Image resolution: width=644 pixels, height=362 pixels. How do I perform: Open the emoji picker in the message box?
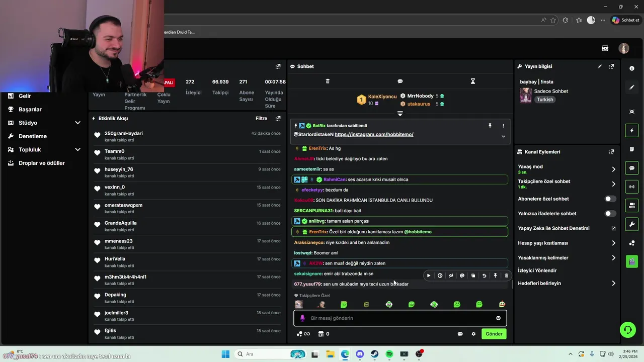(499, 318)
